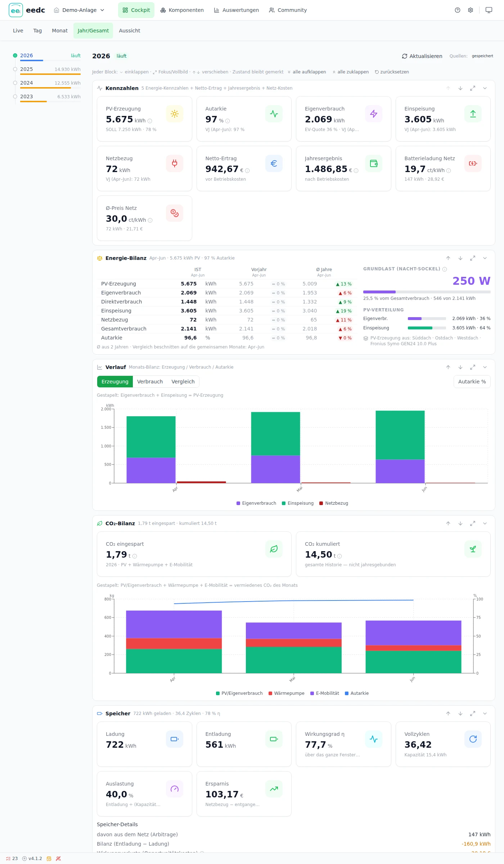The height and width of the screenshot is (864, 504).
Task: Open the Demo-Anlage dropdown
Action: click(x=79, y=10)
